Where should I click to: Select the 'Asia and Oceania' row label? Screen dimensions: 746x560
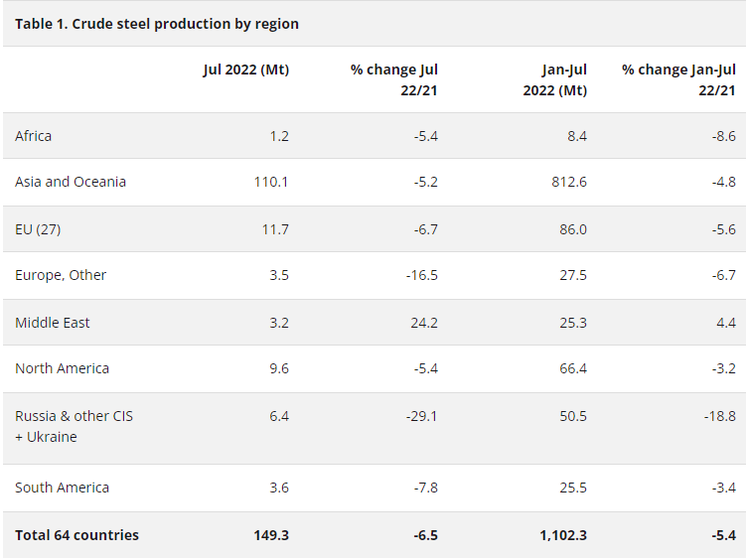pos(71,182)
